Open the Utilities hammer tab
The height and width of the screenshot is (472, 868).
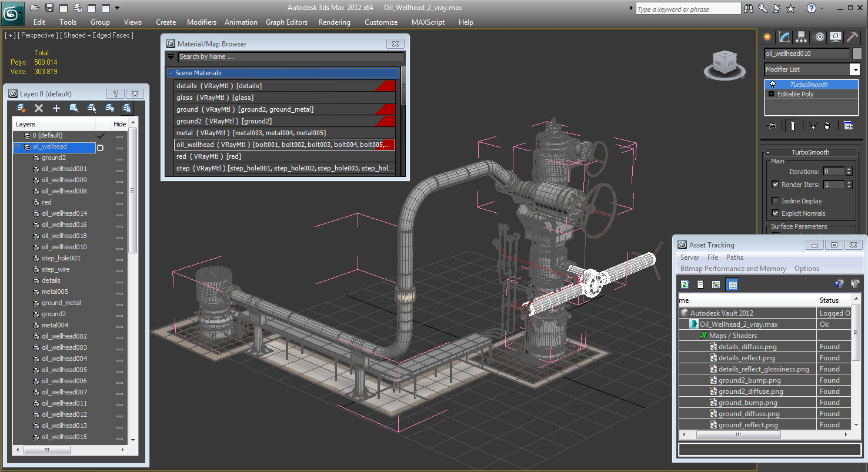point(852,37)
